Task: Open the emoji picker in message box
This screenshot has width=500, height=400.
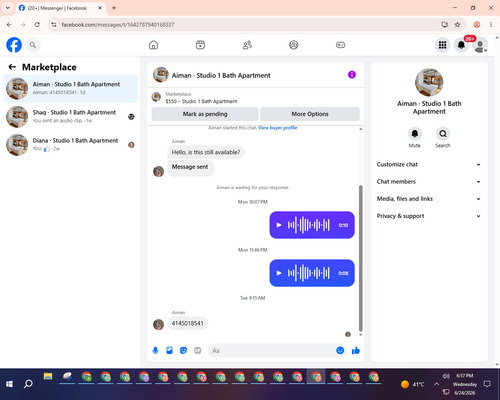Action: point(340,350)
